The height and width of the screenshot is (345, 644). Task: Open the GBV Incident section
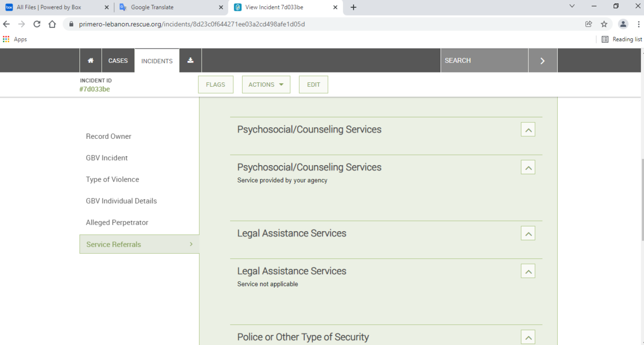click(x=107, y=158)
